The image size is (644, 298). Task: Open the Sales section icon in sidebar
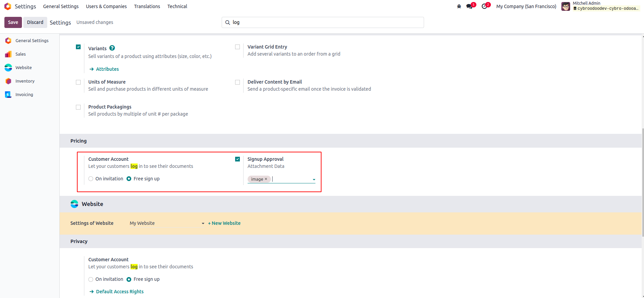coord(8,54)
